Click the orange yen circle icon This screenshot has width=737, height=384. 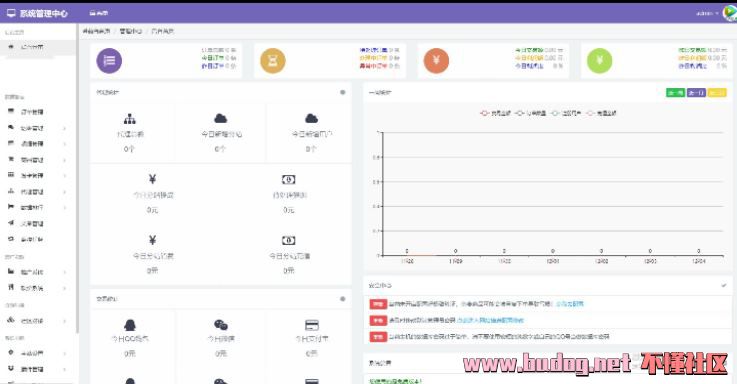[x=436, y=61]
